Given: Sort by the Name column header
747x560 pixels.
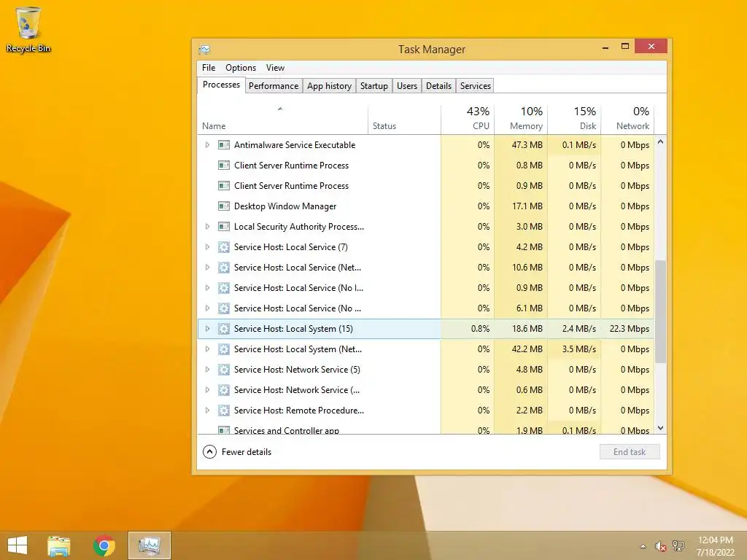Looking at the screenshot, I should [x=282, y=119].
